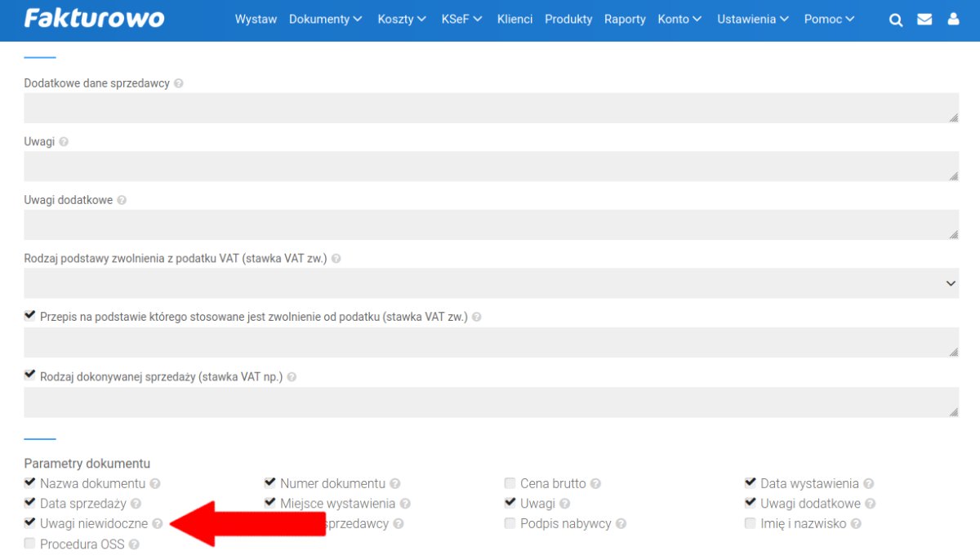Screen dimensions: 980x560
Task: Expand the Ustawienia menu
Action: click(x=752, y=20)
